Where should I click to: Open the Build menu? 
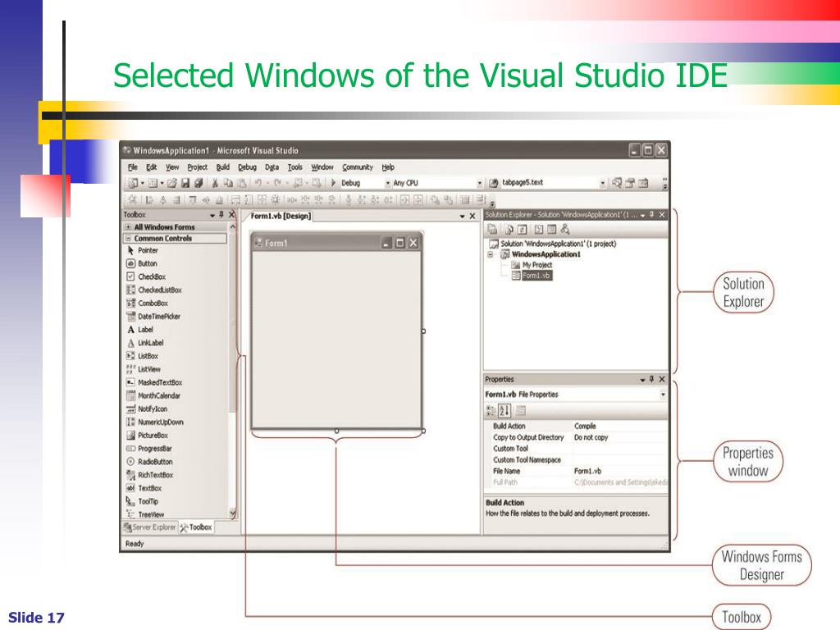coord(223,167)
